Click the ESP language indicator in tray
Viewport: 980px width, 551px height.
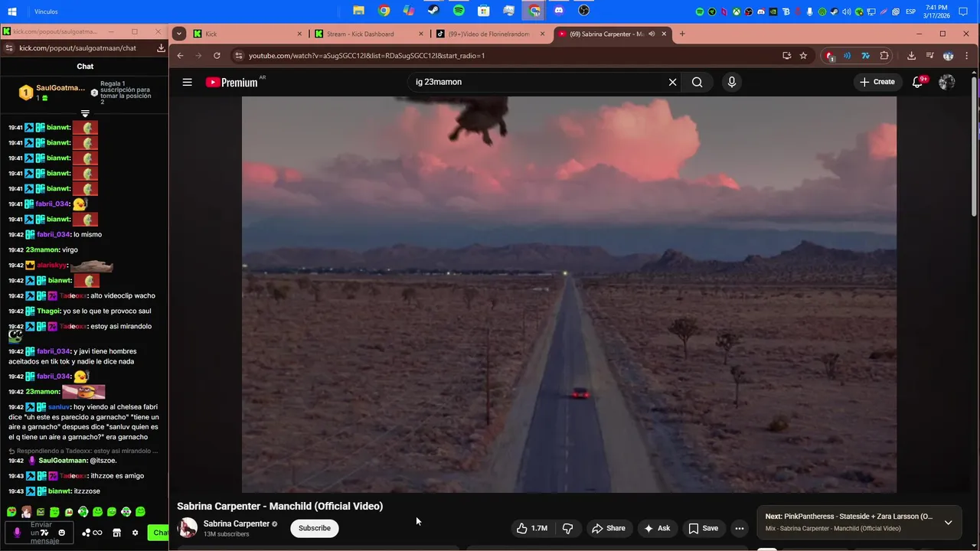pos(910,11)
